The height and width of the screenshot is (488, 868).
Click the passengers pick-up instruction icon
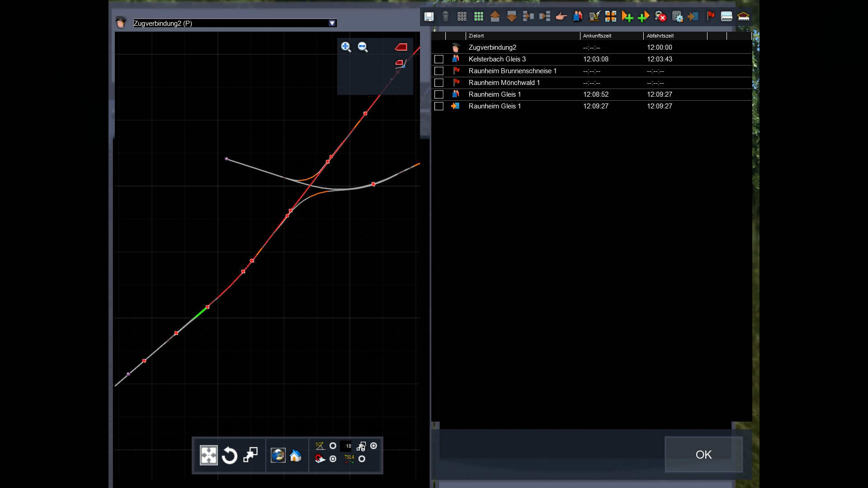click(578, 17)
